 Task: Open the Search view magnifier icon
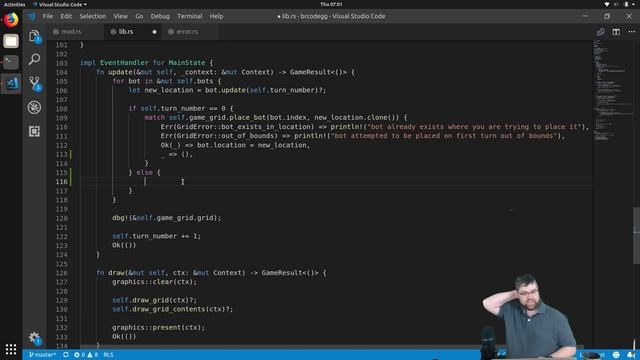(34, 60)
